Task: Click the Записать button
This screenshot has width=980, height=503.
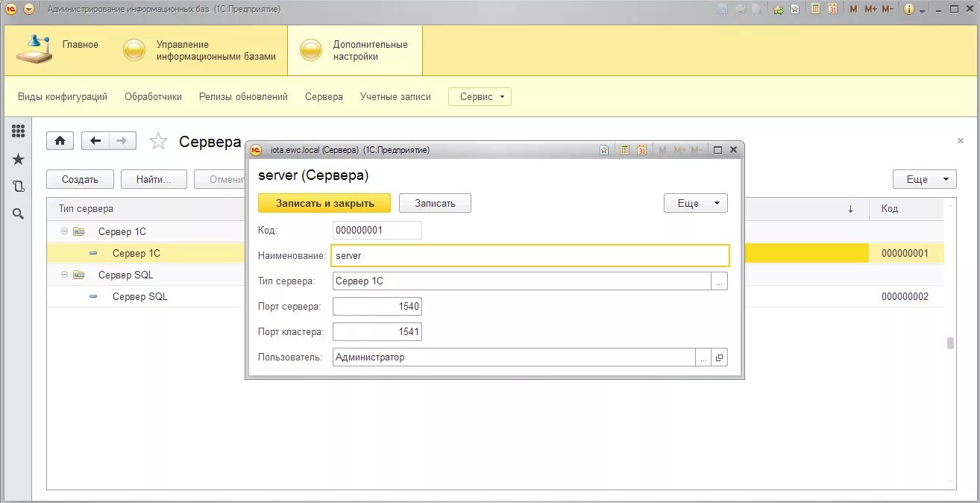Action: click(435, 203)
